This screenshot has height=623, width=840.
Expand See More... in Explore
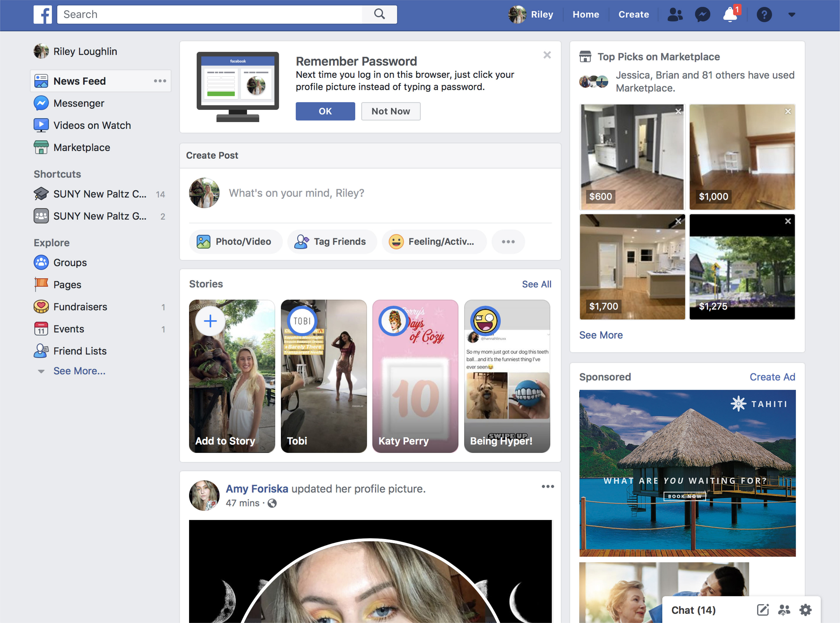click(x=79, y=371)
